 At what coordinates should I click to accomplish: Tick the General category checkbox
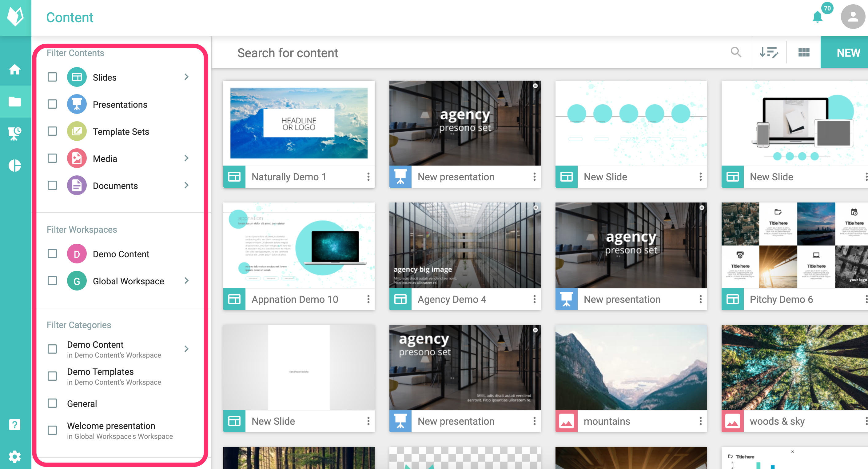coord(52,403)
